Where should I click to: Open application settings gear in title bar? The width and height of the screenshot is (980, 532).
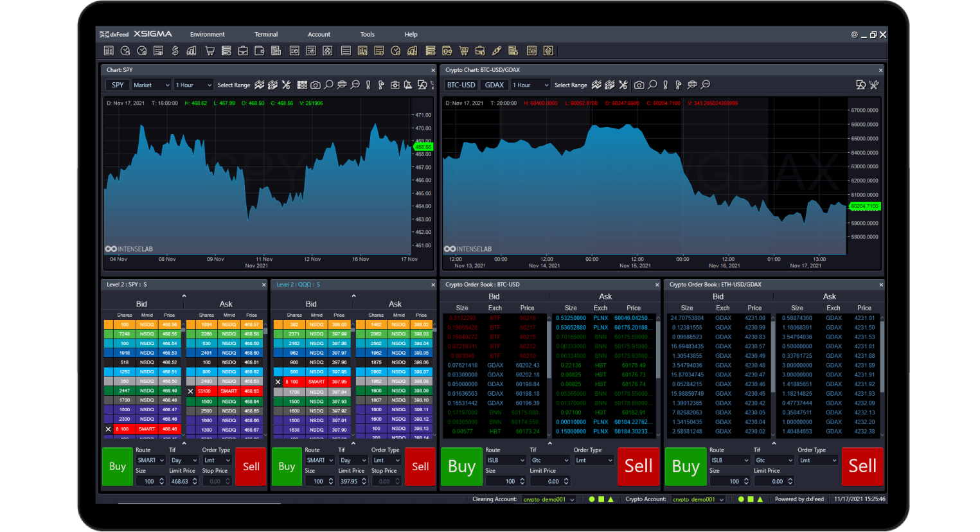point(854,35)
